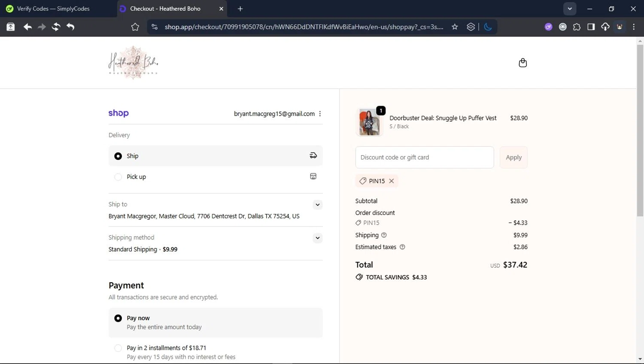Open a new browser tab
The image size is (644, 364).
coord(240,9)
